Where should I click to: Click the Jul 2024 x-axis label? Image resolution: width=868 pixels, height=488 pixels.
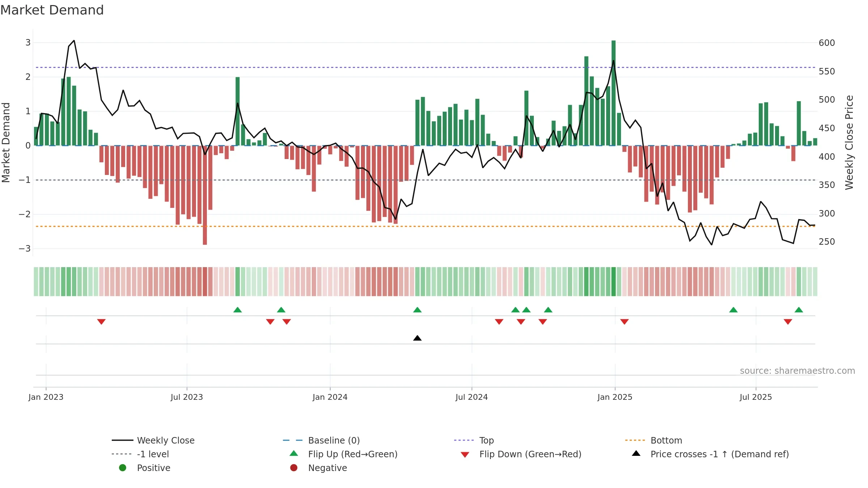tap(472, 397)
